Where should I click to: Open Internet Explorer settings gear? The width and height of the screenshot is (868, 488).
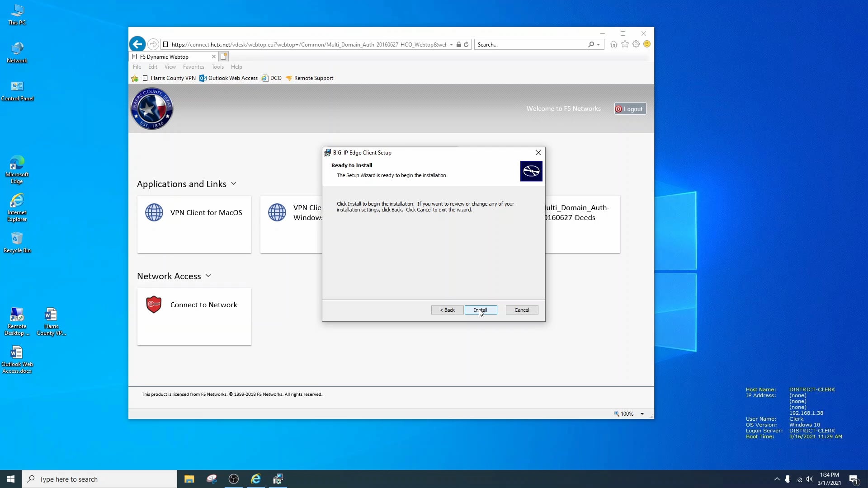(636, 44)
